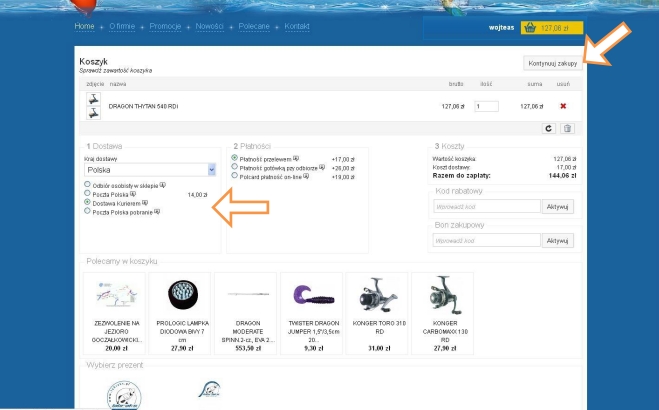
Task: Open the Kraj dostawy Polska dropdown
Action: point(150,170)
